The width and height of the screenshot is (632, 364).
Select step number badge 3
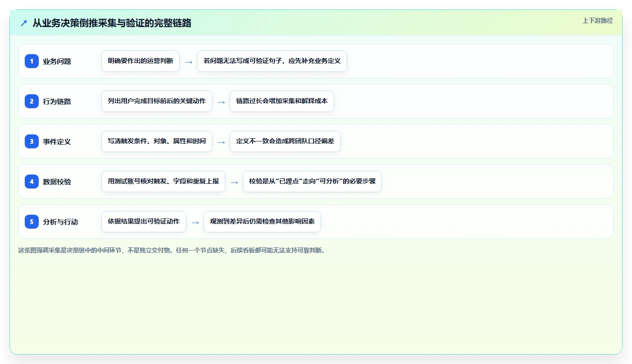click(32, 141)
